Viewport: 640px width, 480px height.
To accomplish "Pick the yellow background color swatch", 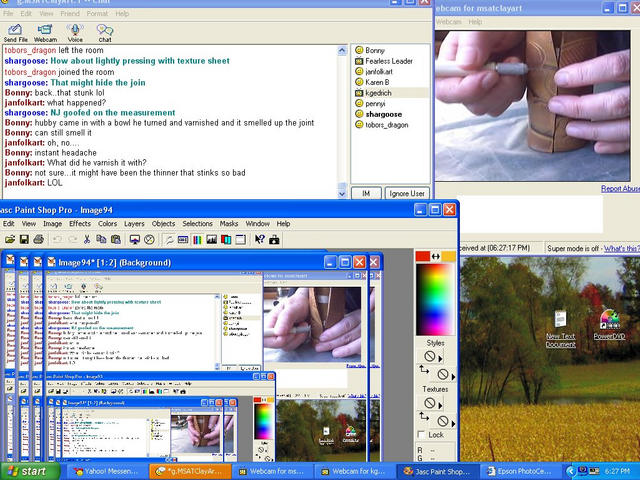I will [448, 256].
